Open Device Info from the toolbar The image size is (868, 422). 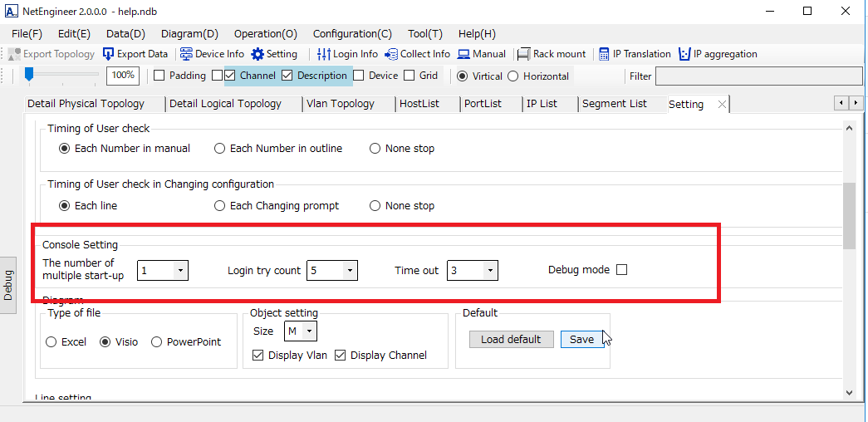[187, 54]
